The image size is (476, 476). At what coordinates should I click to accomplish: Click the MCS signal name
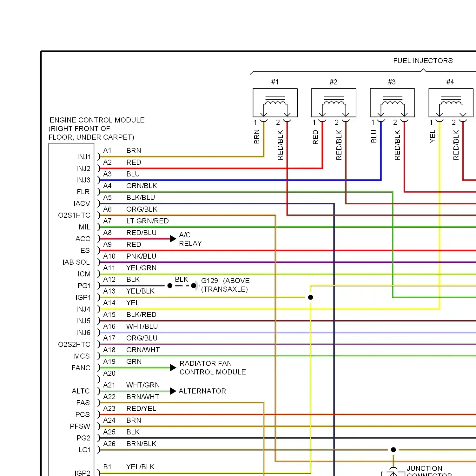pos(82,356)
